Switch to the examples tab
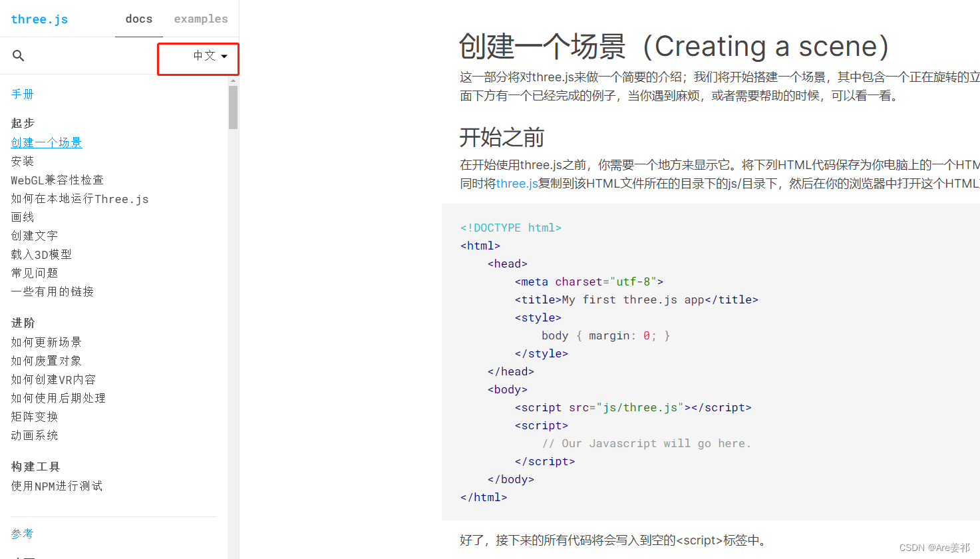Image resolution: width=980 pixels, height=559 pixels. click(x=200, y=19)
